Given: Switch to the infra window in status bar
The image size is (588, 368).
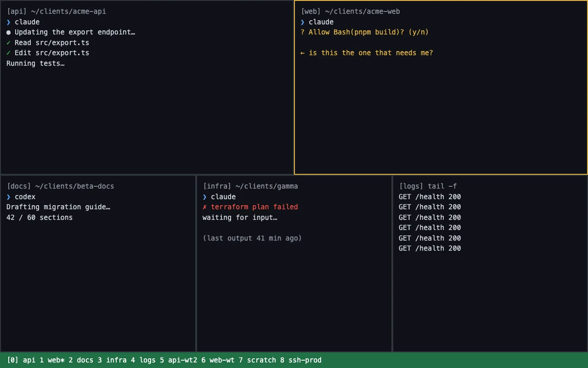Looking at the screenshot, I should (116, 360).
